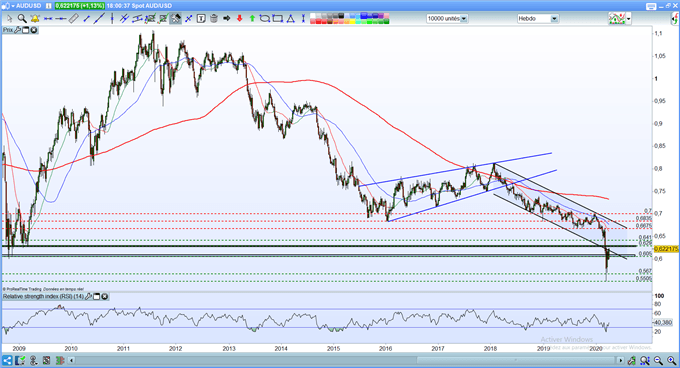Click the Relative strength index (RSI) label

click(43, 296)
